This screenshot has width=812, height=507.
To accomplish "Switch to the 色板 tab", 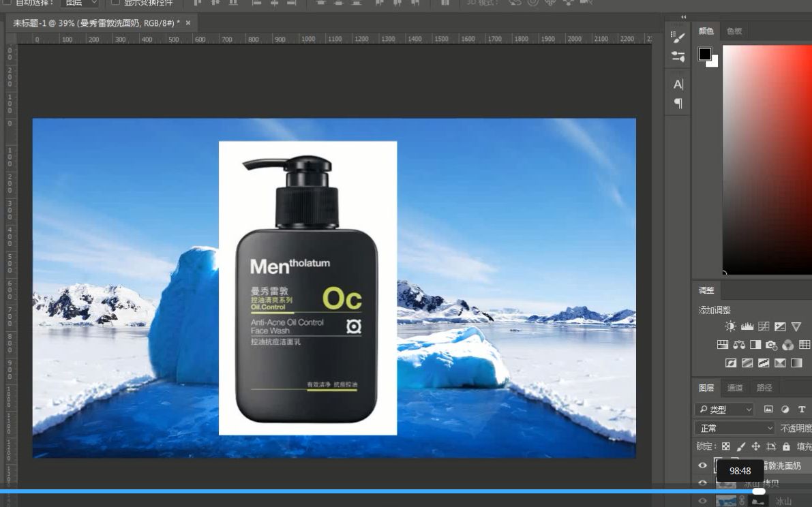I will [x=734, y=31].
